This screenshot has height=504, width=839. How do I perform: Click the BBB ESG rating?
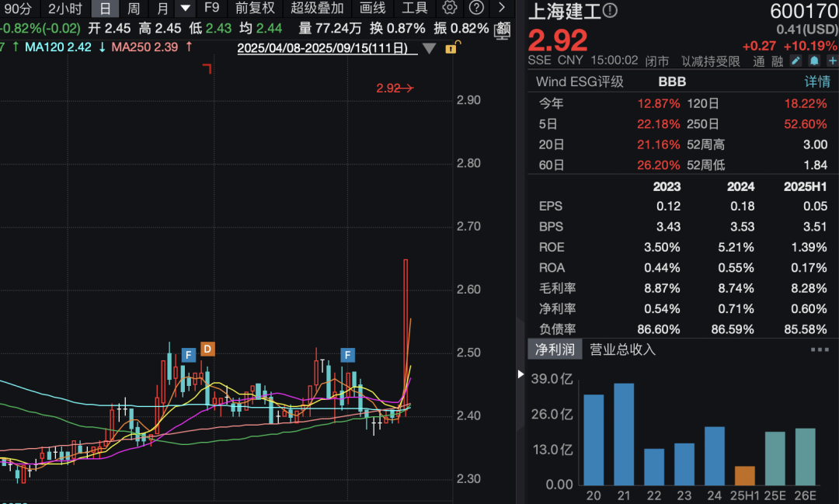pyautogui.click(x=672, y=82)
